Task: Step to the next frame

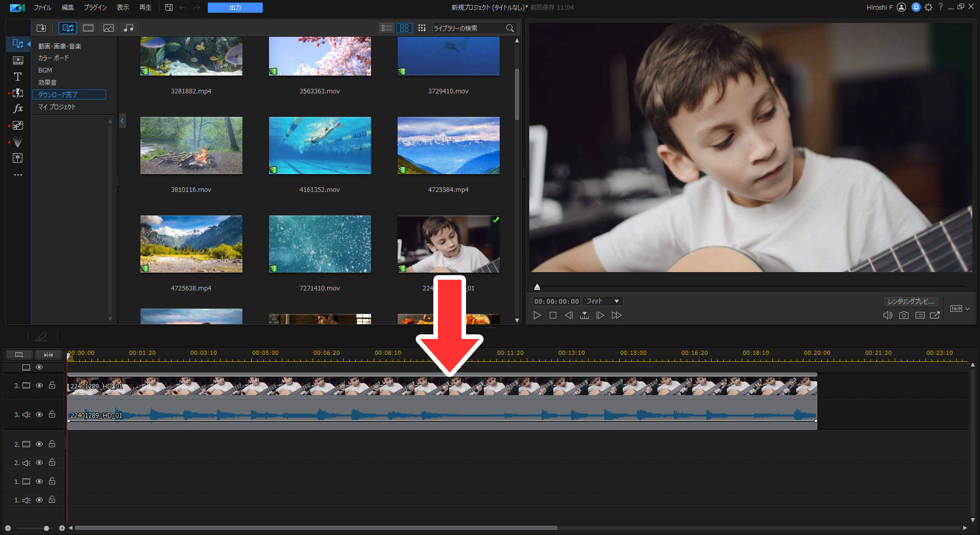Action: pyautogui.click(x=600, y=315)
